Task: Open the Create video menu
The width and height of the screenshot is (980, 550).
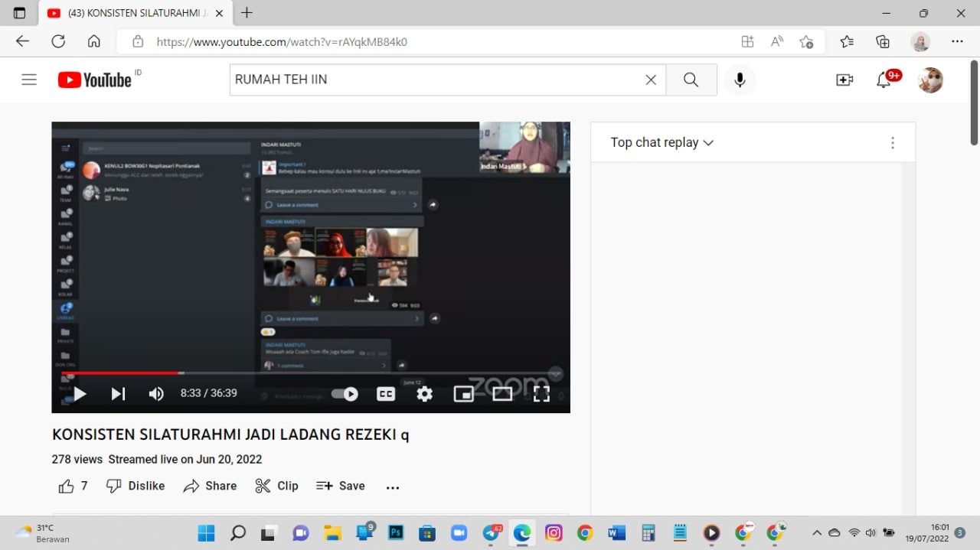Action: [x=844, y=80]
